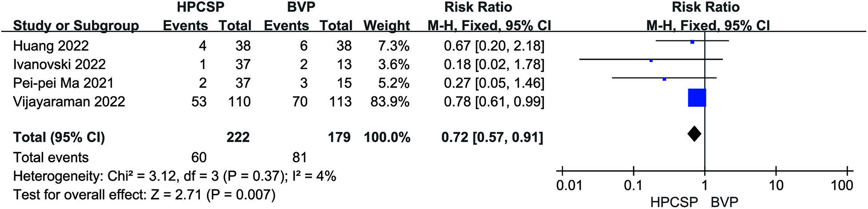Select the Total (95% CI) row label

pos(59,137)
